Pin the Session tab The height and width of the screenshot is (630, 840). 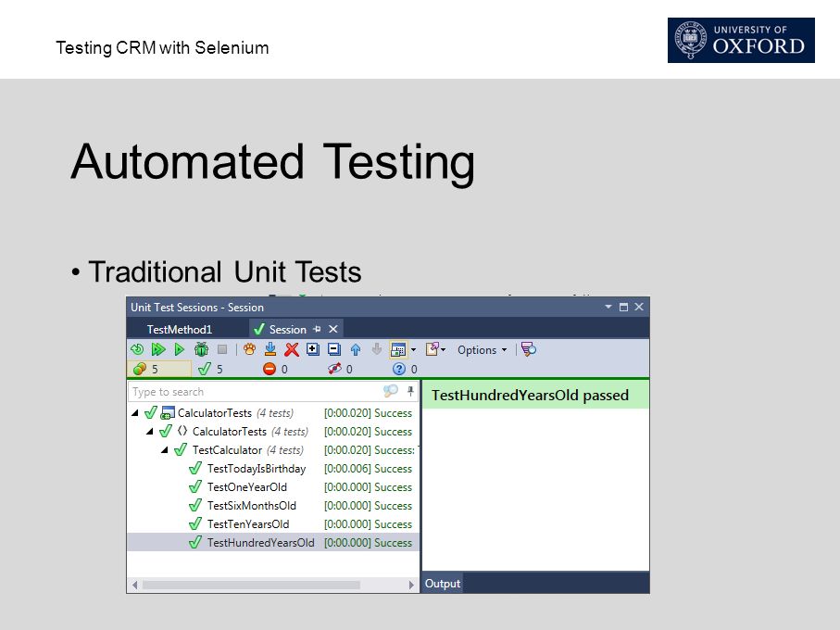[317, 329]
